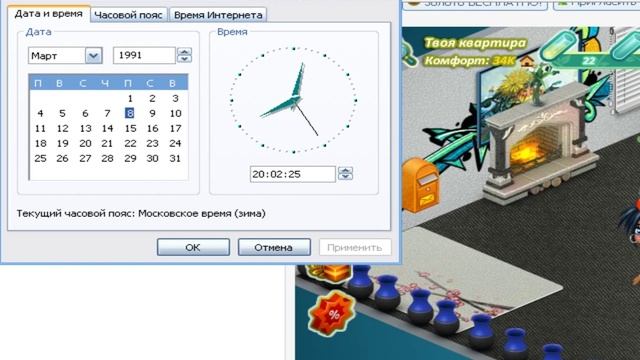Viewport: 640px width, 360px height.
Task: Switch to the Часовой пояс tab
Action: click(x=128, y=15)
